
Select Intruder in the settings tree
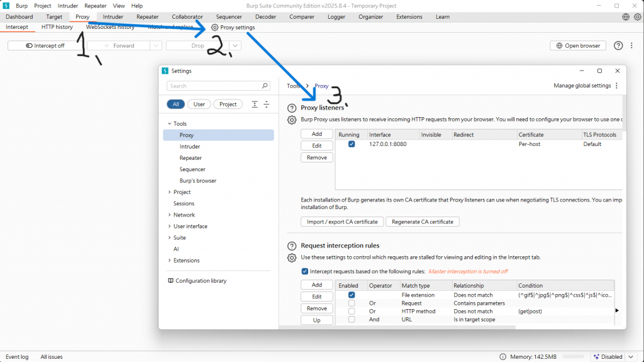coord(190,147)
